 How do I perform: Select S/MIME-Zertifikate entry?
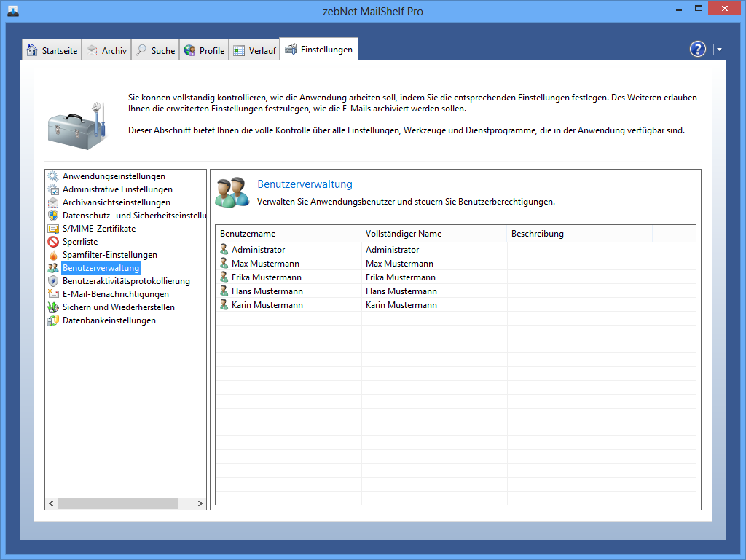click(99, 229)
